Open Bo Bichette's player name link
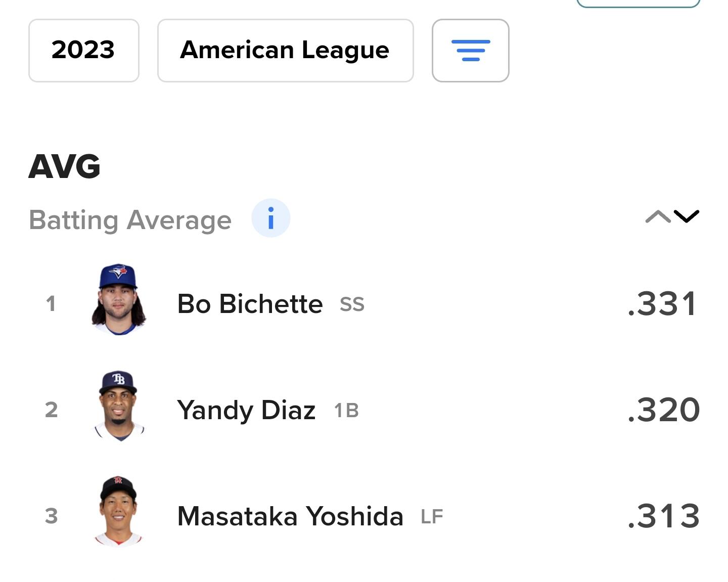728x582 pixels. point(250,304)
